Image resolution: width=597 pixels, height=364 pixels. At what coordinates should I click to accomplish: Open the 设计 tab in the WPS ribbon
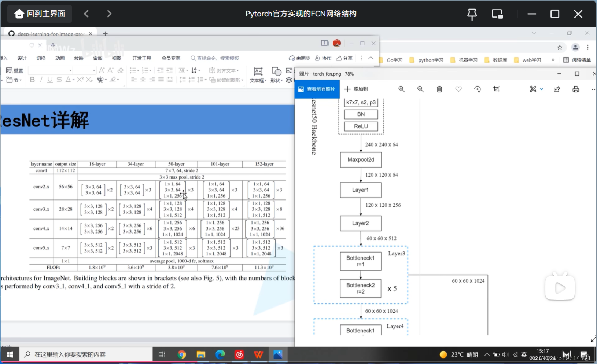pos(22,58)
